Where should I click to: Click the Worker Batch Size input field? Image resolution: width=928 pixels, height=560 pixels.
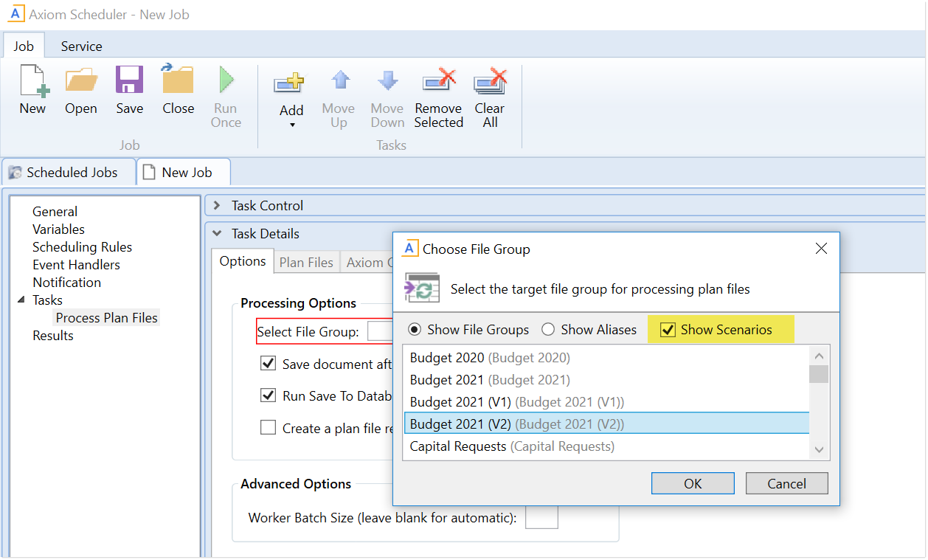[x=541, y=517]
